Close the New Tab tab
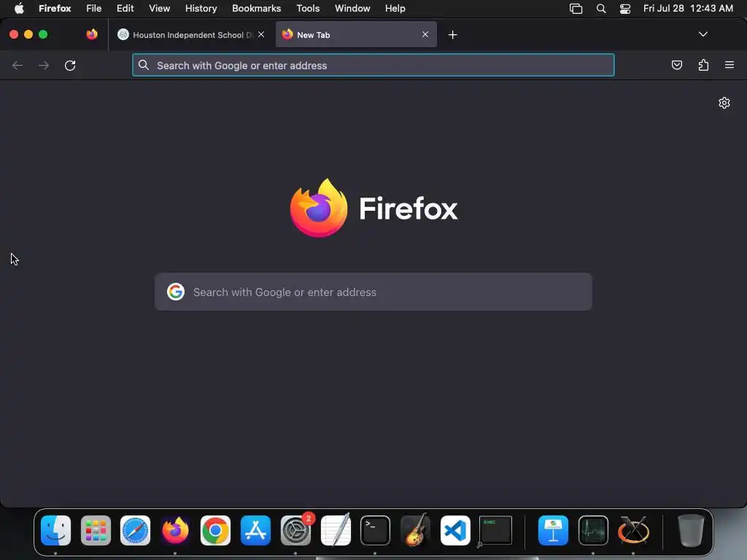This screenshot has height=560, width=747. [425, 34]
